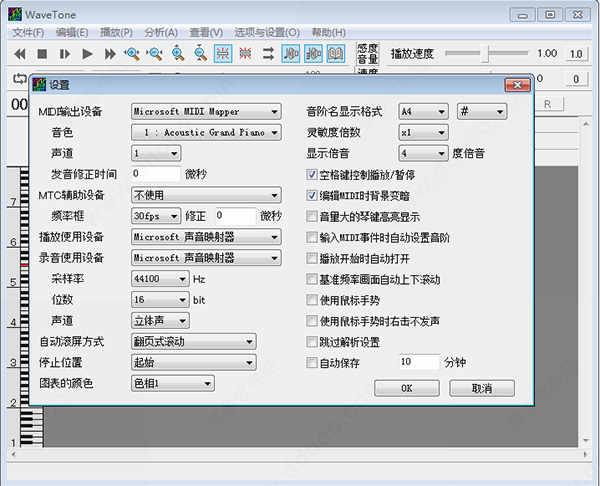The width and height of the screenshot is (600, 486).
Task: Click the settings dialog title icon
Action: coord(39,84)
